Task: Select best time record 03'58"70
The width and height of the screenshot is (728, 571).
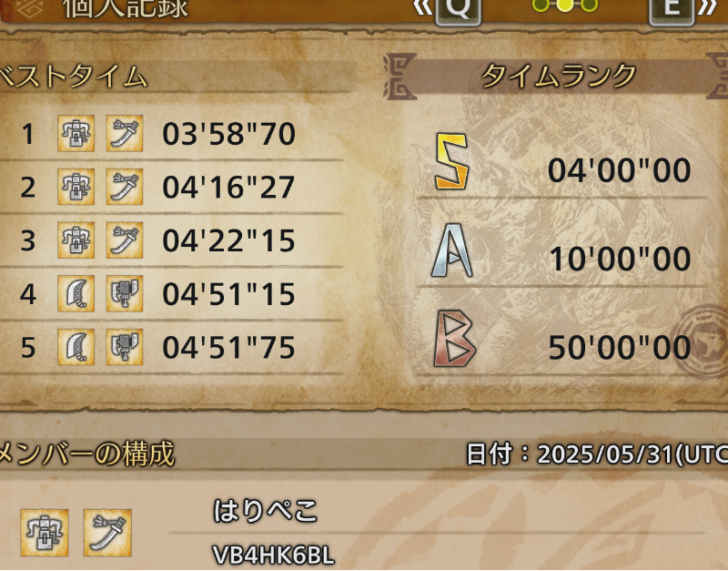Action: click(x=228, y=134)
